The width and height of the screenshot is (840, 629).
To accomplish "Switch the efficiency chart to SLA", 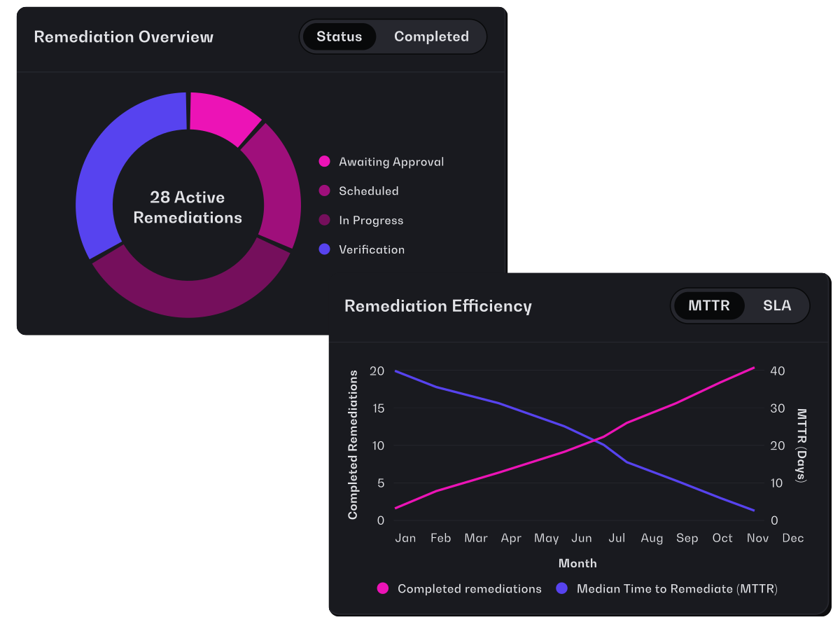I will point(777,306).
